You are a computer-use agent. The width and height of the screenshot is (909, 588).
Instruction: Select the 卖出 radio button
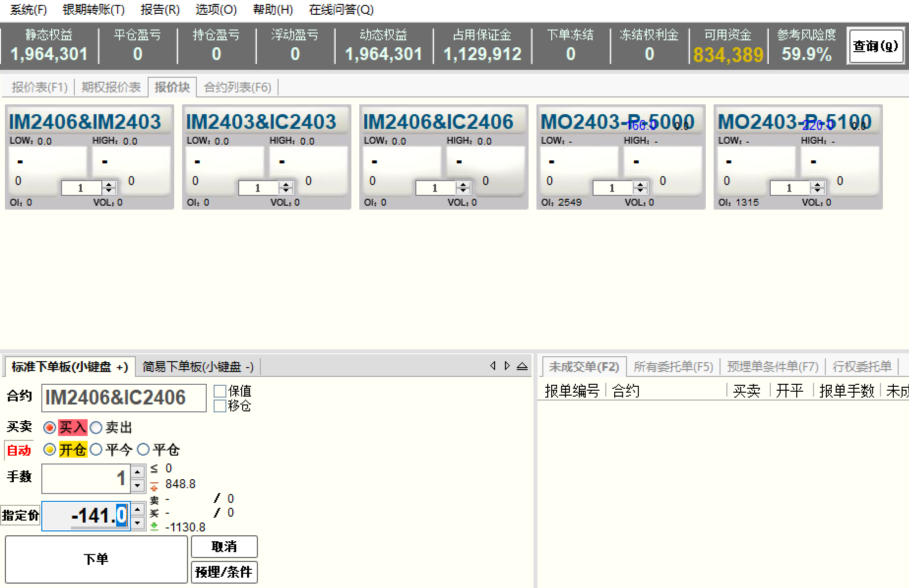point(96,428)
